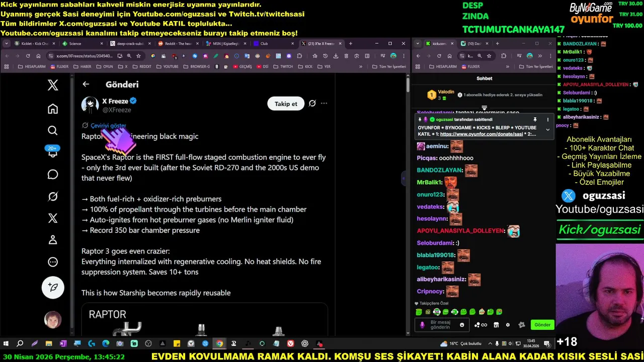Image resolution: width=644 pixels, height=362 pixels.
Task: Bookmark this page with the star icon
Action: click(138, 56)
